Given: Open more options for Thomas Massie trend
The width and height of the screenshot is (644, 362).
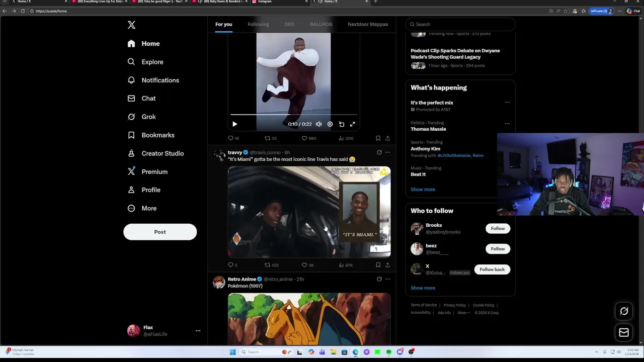Looking at the screenshot, I should pos(507,123).
